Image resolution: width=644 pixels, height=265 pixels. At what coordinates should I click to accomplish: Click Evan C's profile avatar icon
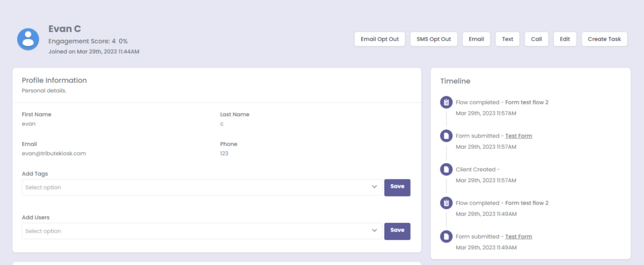click(28, 39)
